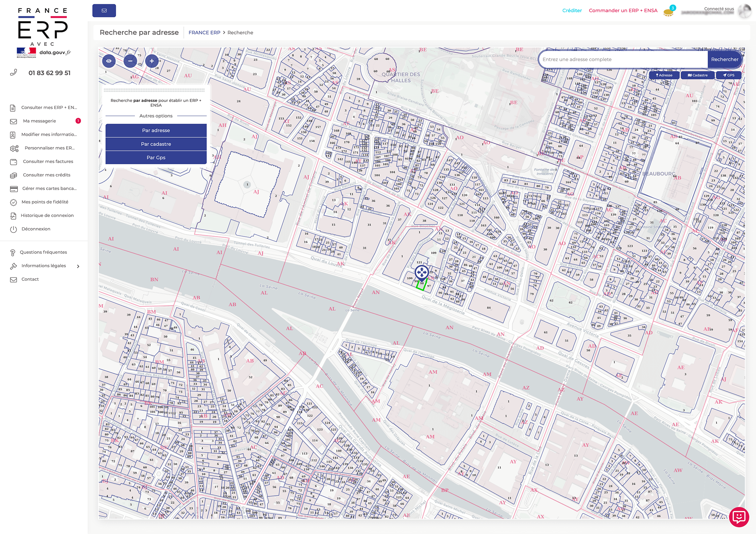Click the Créditer link in the header

(x=572, y=10)
